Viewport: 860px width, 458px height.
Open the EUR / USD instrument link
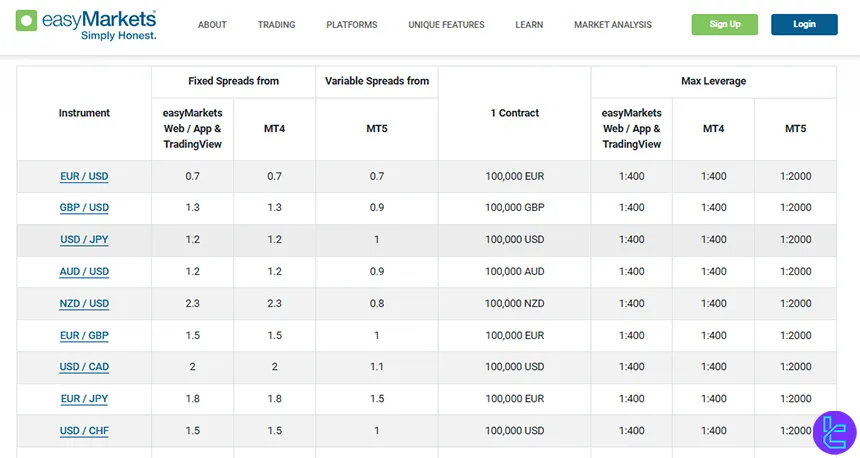(84, 177)
